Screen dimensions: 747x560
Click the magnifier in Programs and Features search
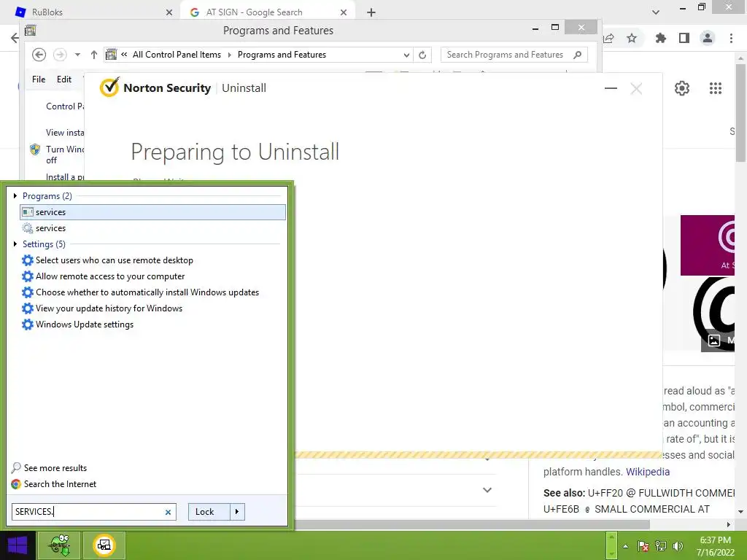(578, 55)
